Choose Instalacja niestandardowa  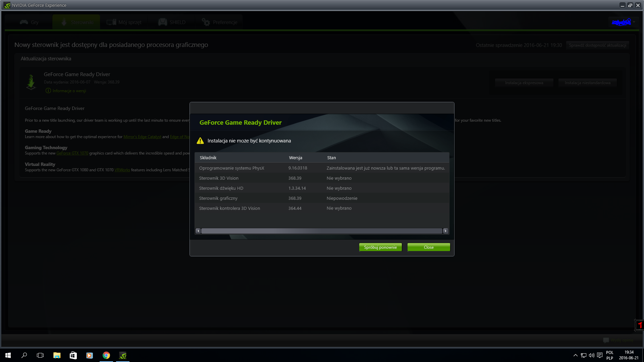click(x=587, y=83)
